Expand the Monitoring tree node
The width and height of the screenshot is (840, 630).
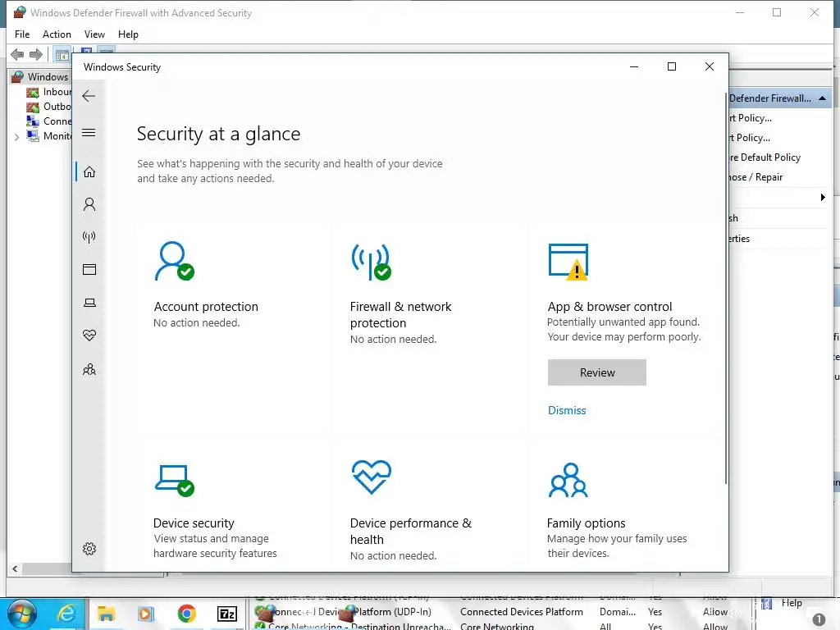tap(16, 137)
